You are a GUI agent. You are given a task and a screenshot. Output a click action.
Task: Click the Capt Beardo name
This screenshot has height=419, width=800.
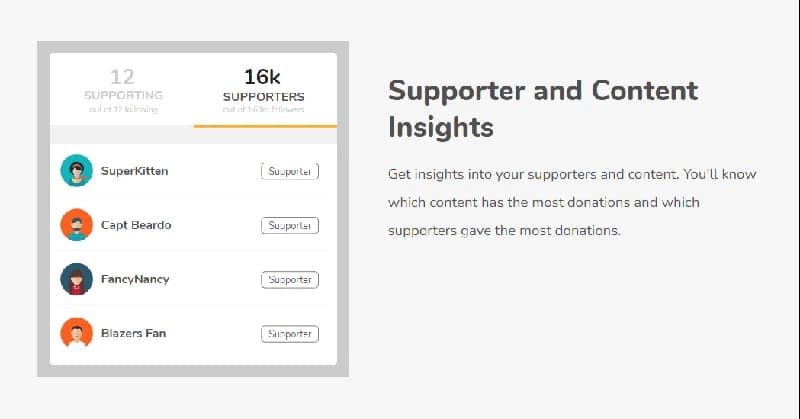coord(136,225)
